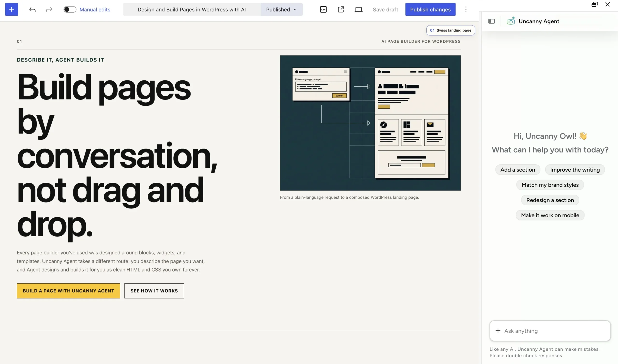This screenshot has width=618, height=364.
Task: Click the Publish changes button
Action: [430, 10]
